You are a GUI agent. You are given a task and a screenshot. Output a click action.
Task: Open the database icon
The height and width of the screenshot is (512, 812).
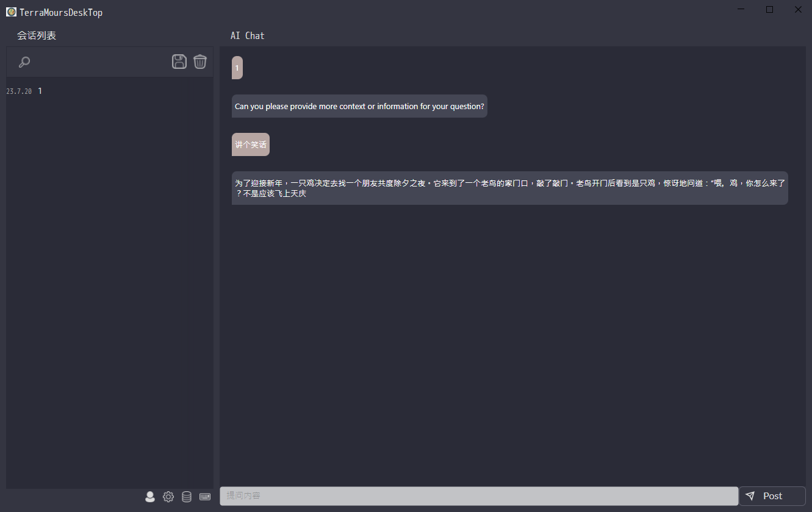(187, 497)
